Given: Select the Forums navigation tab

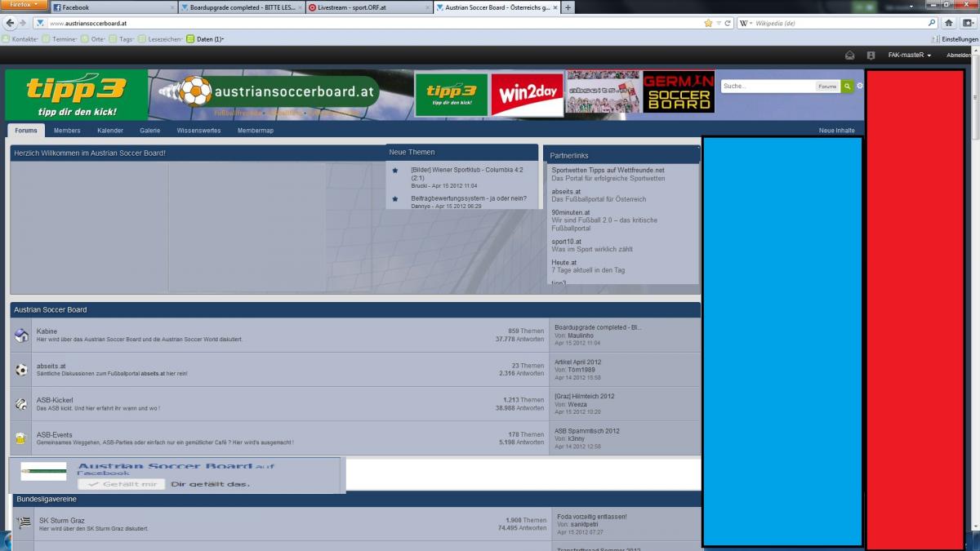Looking at the screenshot, I should click(26, 131).
